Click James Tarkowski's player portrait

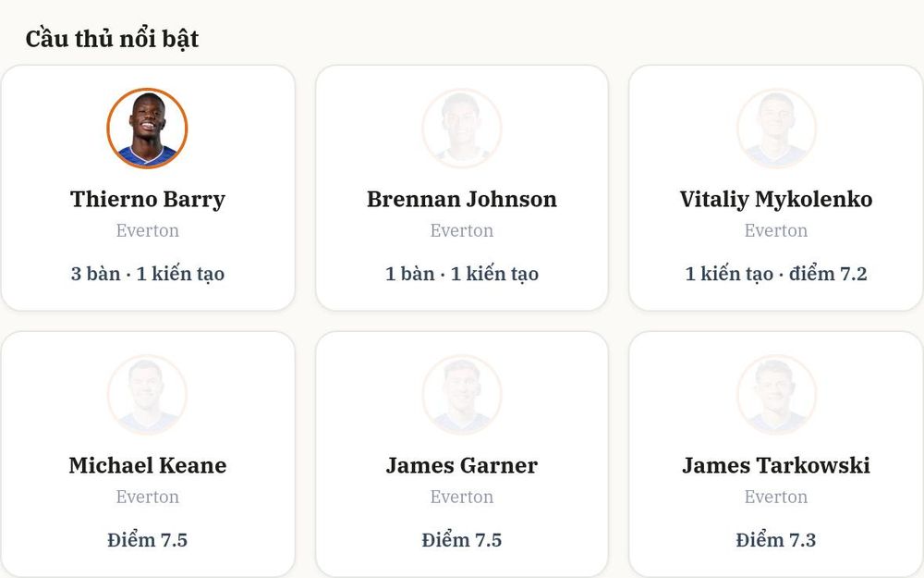click(776, 395)
